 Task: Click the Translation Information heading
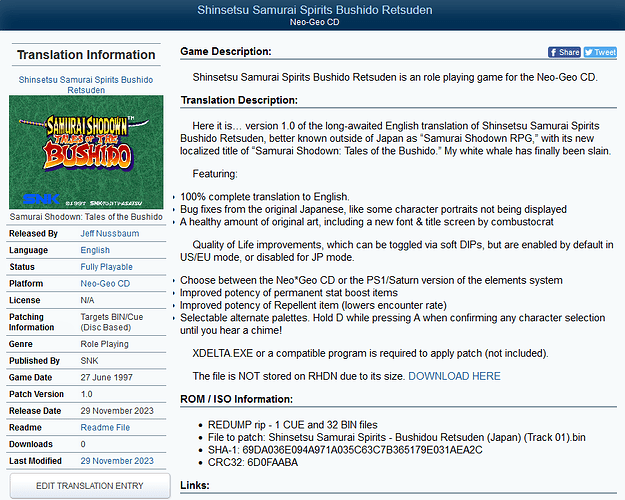point(86,55)
